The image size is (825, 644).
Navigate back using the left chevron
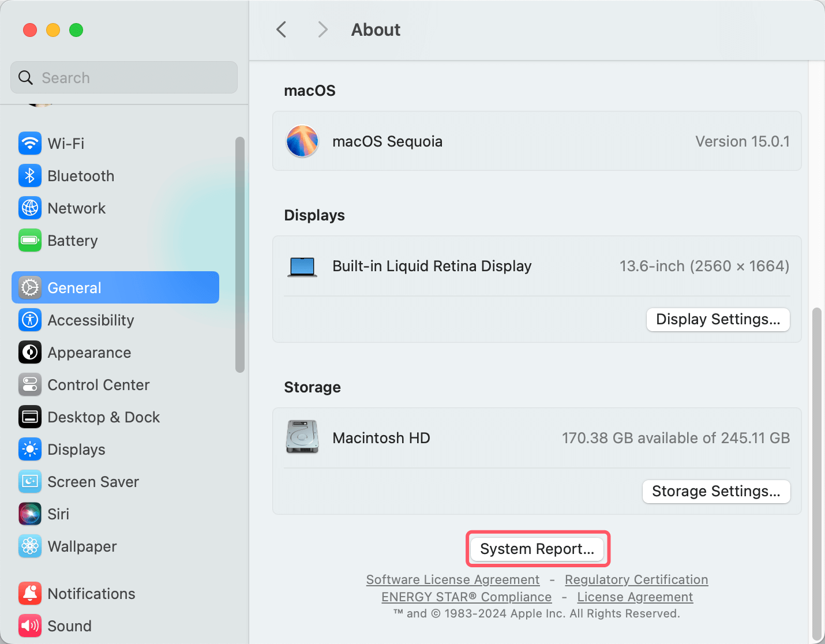[x=281, y=29]
